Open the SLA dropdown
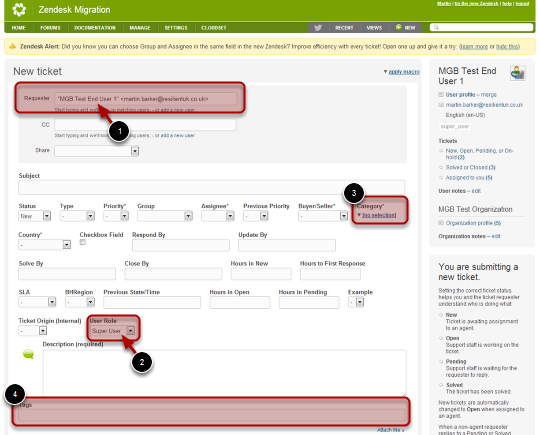The height and width of the screenshot is (435, 540). pyautogui.click(x=37, y=302)
